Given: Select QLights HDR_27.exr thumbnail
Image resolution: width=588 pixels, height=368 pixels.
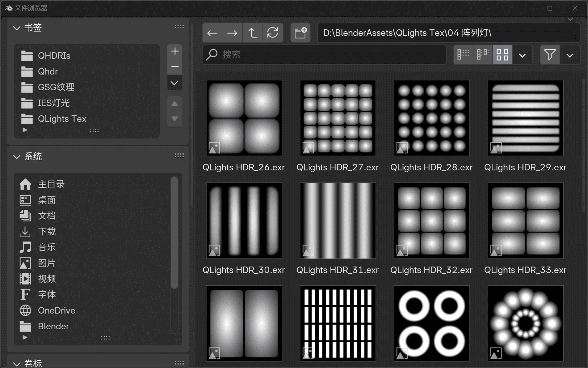Looking at the screenshot, I should (338, 118).
